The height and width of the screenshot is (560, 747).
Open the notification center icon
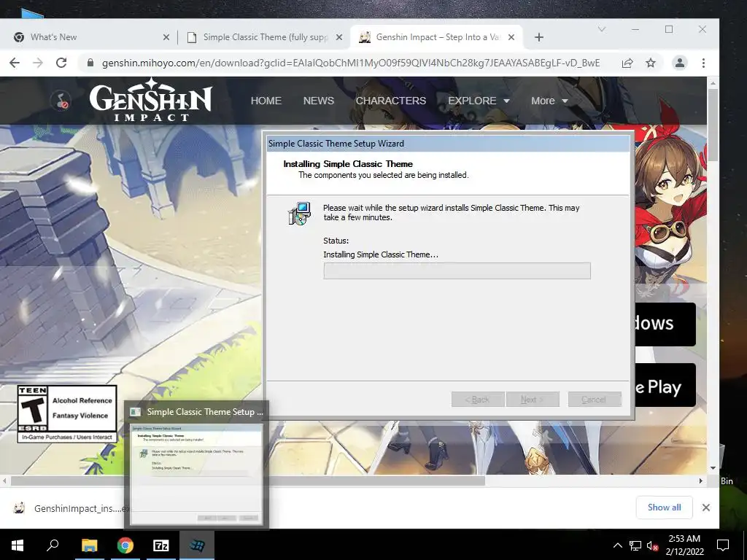(x=723, y=545)
